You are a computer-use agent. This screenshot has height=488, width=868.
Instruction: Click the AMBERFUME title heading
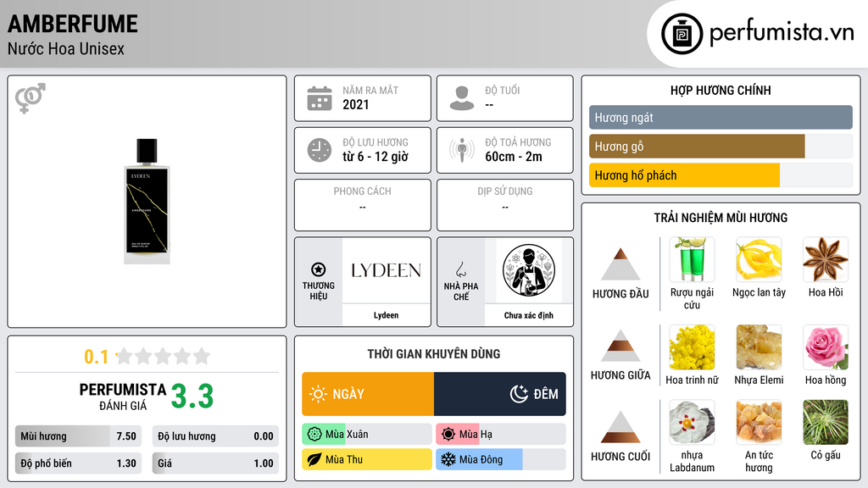pos(73,24)
